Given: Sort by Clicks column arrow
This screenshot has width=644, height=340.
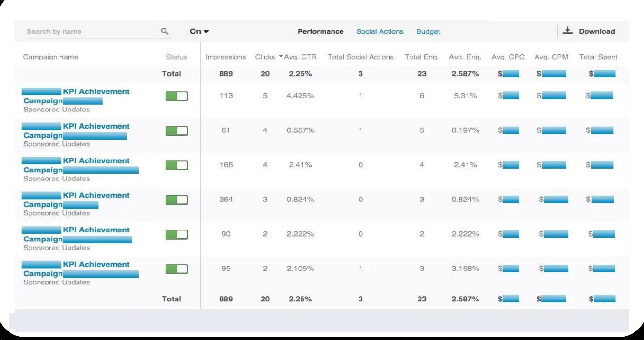Looking at the screenshot, I should pos(281,57).
